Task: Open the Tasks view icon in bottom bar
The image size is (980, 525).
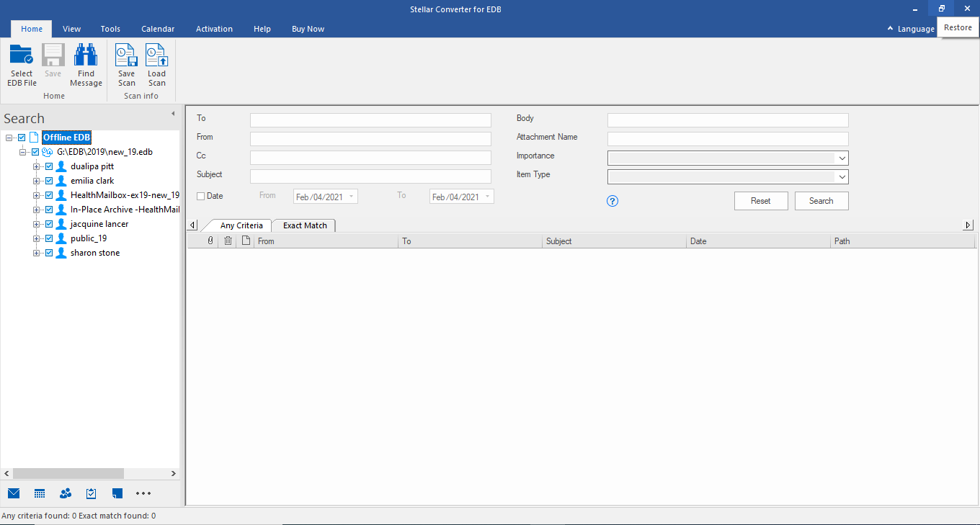Action: coord(92,493)
